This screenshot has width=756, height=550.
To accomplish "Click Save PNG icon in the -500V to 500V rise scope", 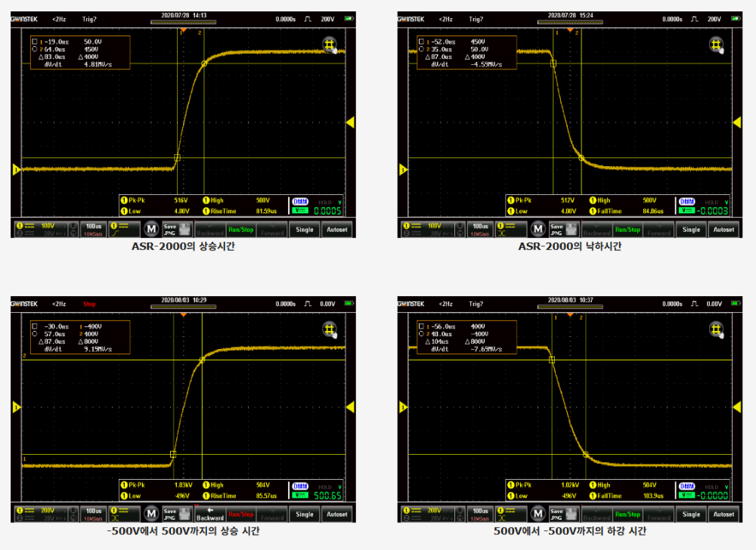I will 177,514.
